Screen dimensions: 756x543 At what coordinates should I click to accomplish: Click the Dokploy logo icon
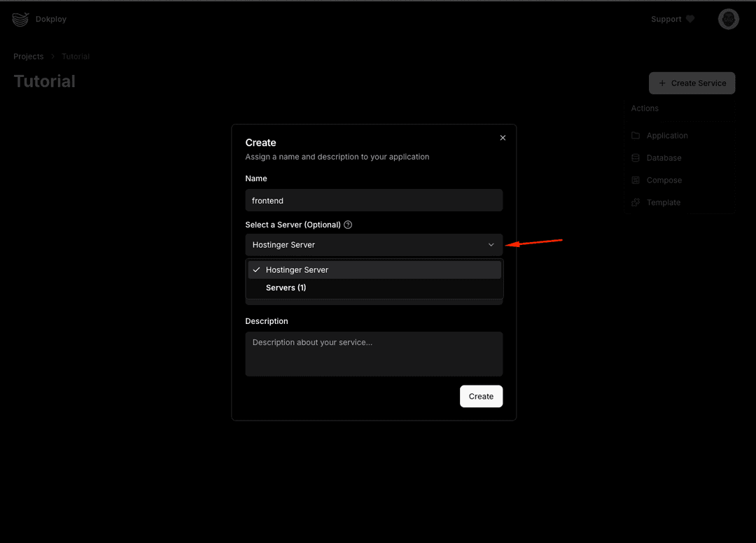[20, 19]
